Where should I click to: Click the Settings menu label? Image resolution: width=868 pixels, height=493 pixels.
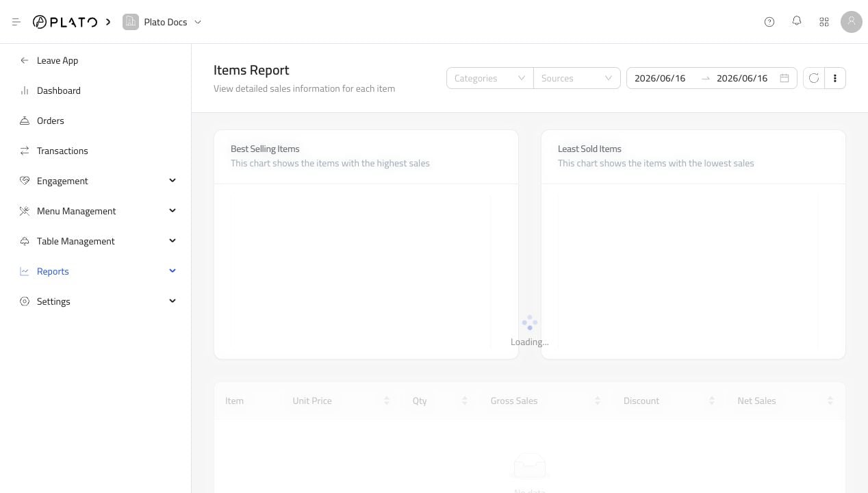(53, 301)
